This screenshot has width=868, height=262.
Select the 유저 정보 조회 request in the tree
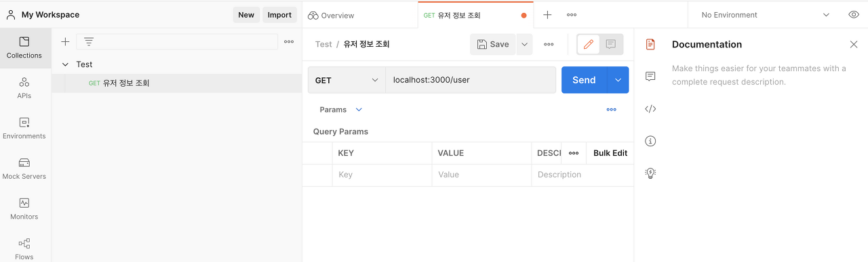pyautogui.click(x=176, y=83)
